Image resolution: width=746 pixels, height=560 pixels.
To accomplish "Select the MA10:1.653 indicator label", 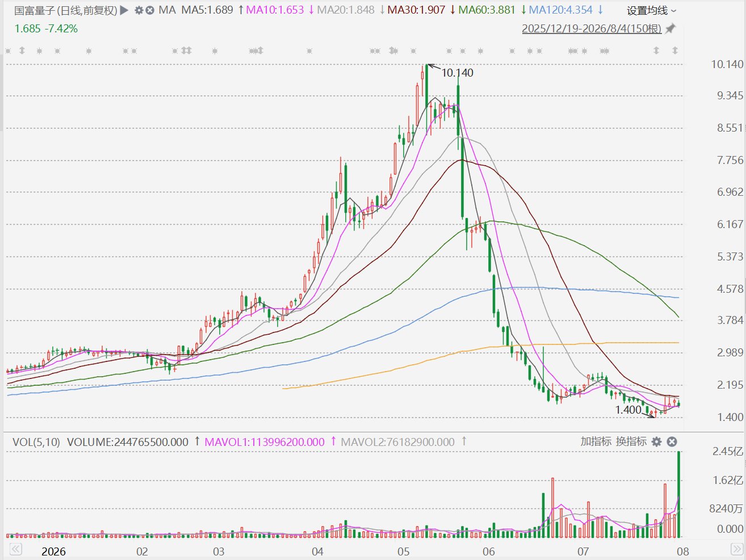I will tap(275, 10).
